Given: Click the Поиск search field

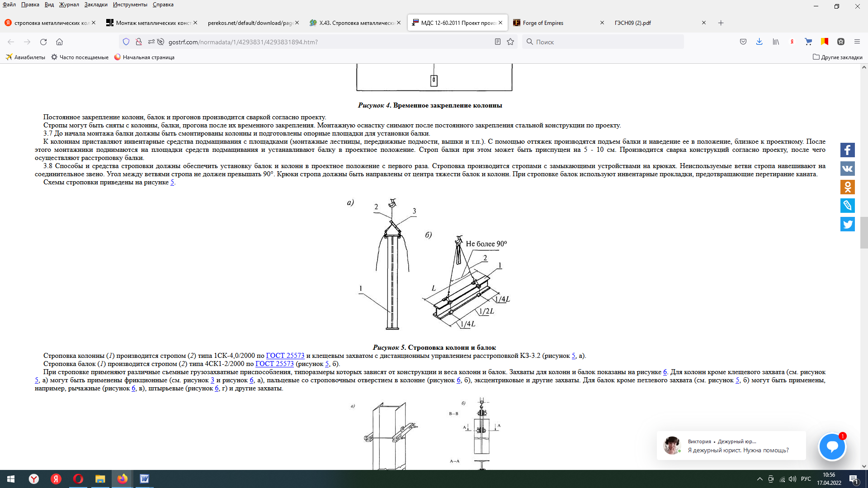Looking at the screenshot, I should 603,42.
